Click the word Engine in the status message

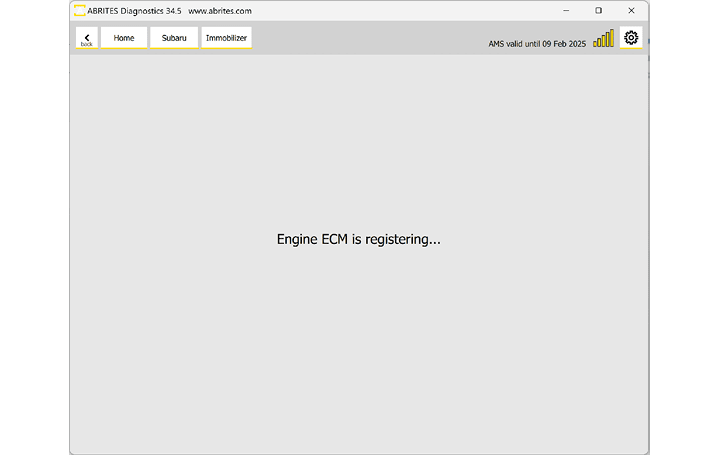pos(298,240)
